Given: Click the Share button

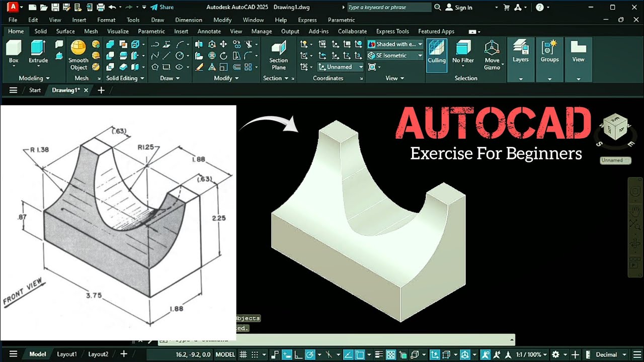Looking at the screenshot, I should tap(162, 7).
